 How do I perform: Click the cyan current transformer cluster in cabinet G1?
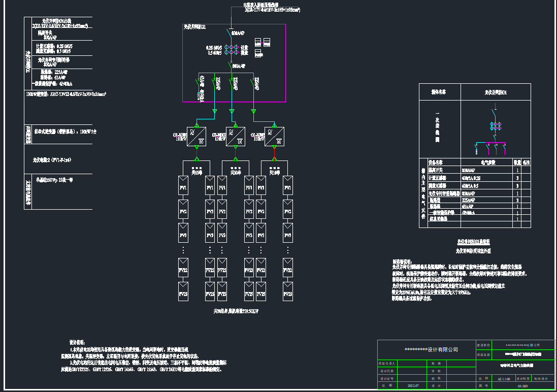click(232, 50)
